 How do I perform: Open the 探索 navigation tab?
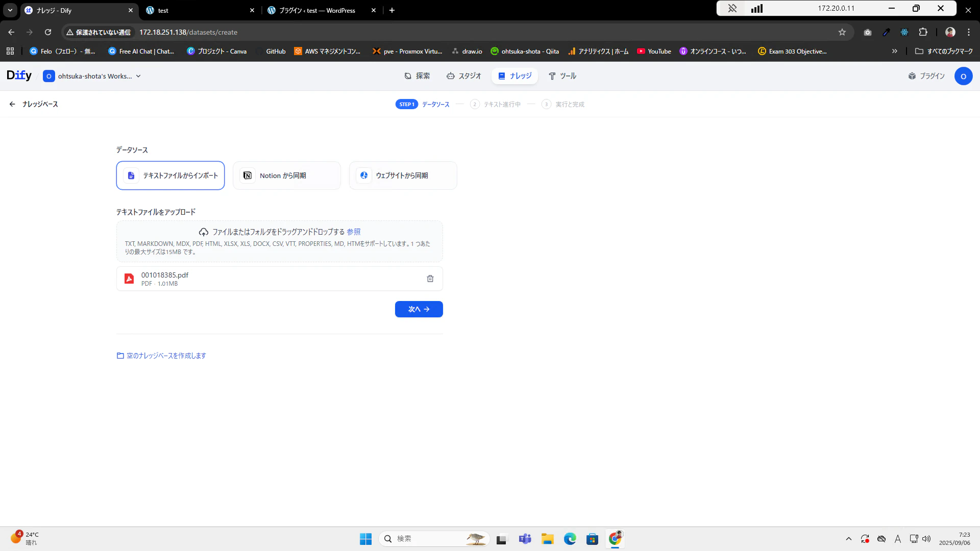[417, 76]
